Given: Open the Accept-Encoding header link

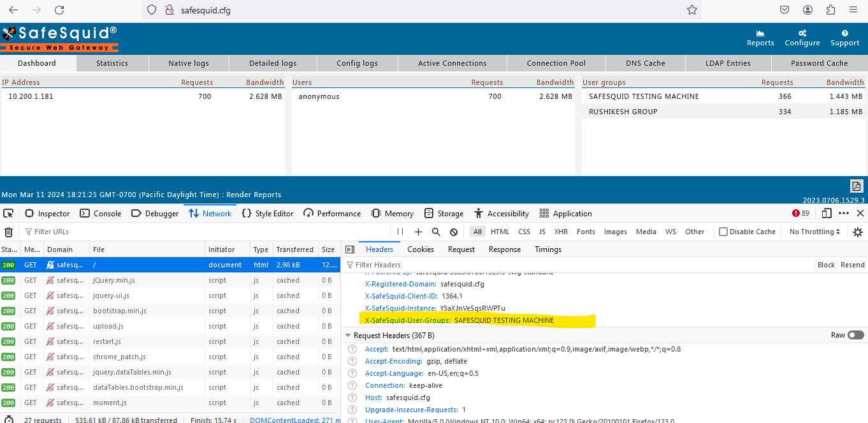Looking at the screenshot, I should pyautogui.click(x=394, y=361).
